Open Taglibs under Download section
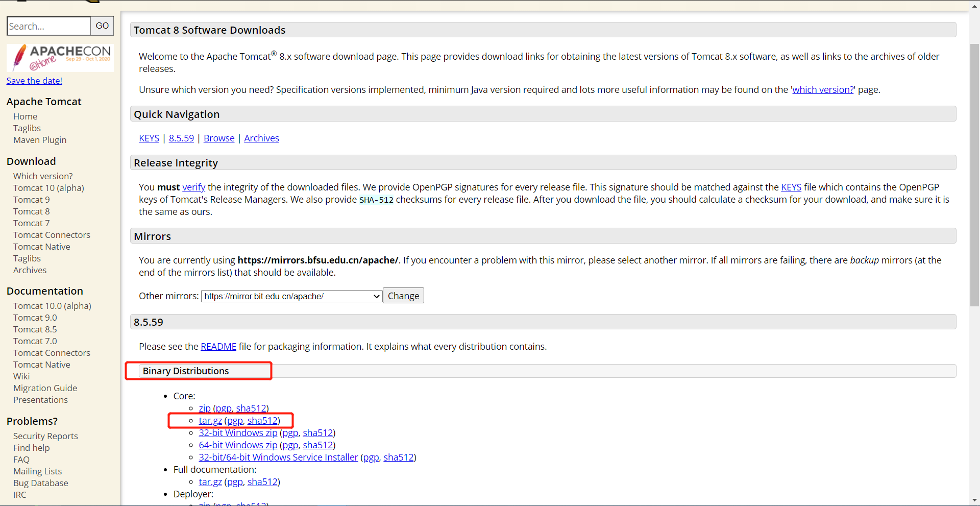 27,258
